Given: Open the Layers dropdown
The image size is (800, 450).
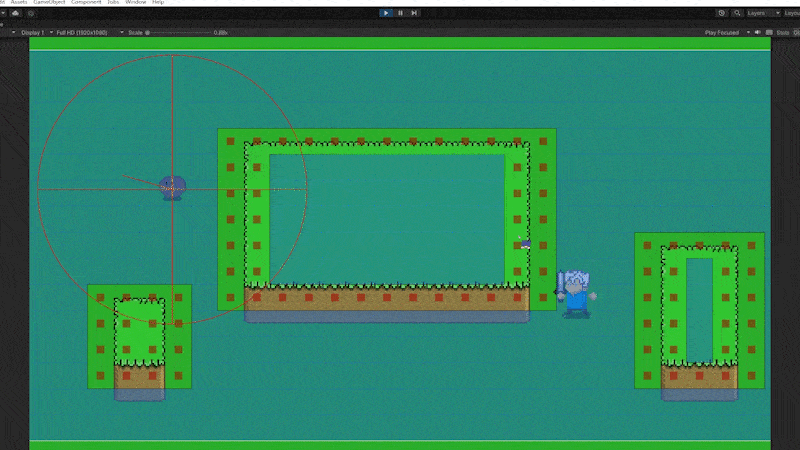Looking at the screenshot, I should click(762, 13).
